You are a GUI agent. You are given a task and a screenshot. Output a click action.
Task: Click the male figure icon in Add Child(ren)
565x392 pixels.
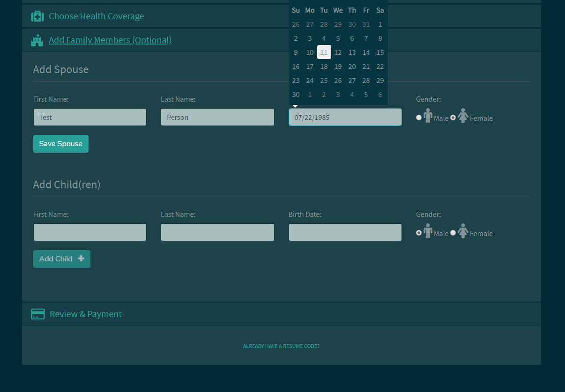point(428,231)
